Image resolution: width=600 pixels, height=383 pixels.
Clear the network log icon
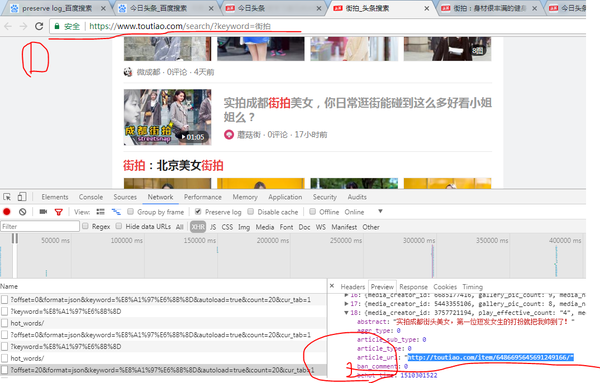23,212
